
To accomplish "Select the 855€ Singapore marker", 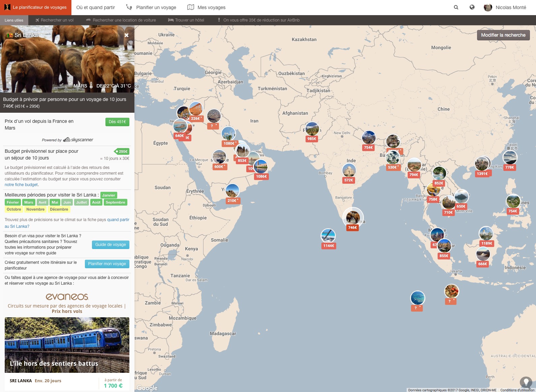I will point(444,249).
